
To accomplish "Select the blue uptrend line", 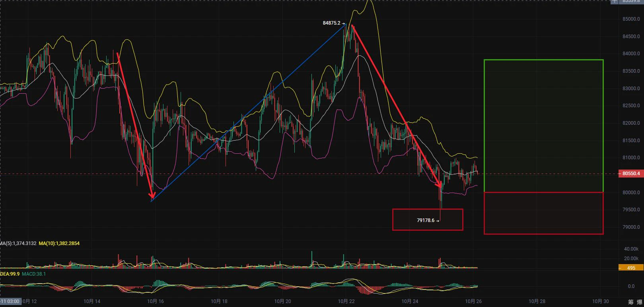I will (x=249, y=112).
